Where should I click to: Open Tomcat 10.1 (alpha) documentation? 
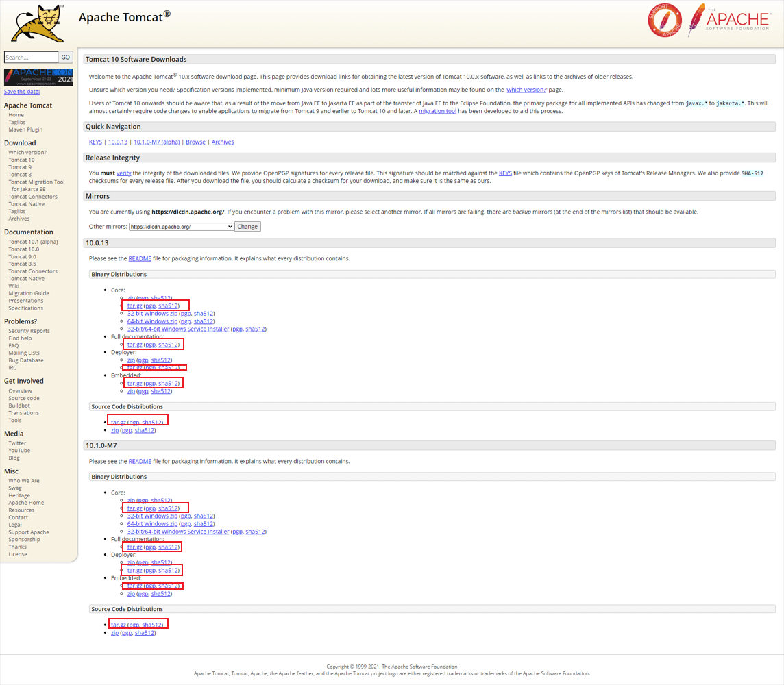tap(33, 242)
